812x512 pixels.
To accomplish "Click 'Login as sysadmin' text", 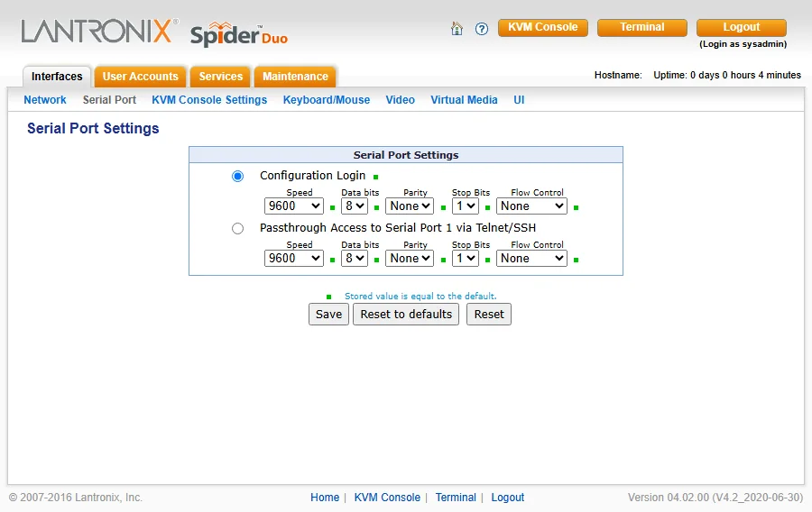I will tap(743, 44).
